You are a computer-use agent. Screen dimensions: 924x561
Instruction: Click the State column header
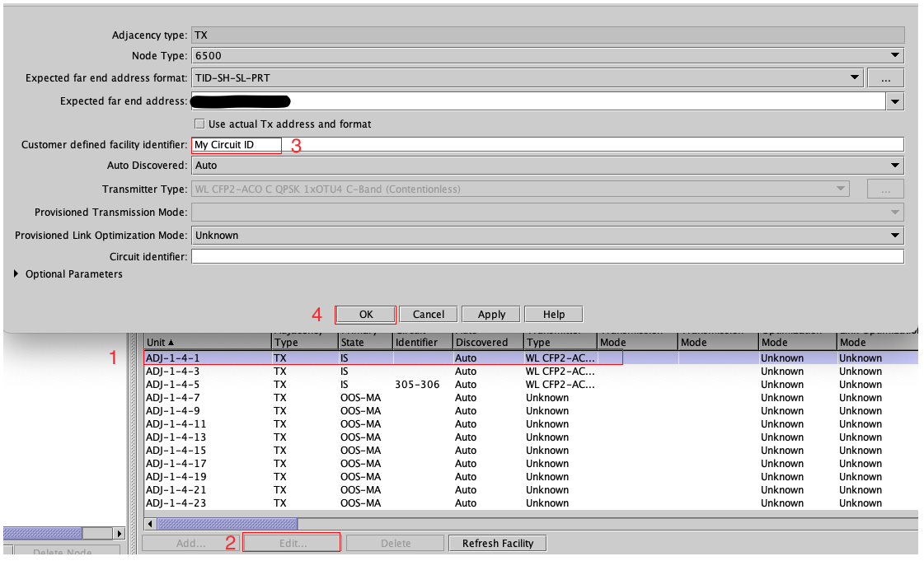(365, 342)
